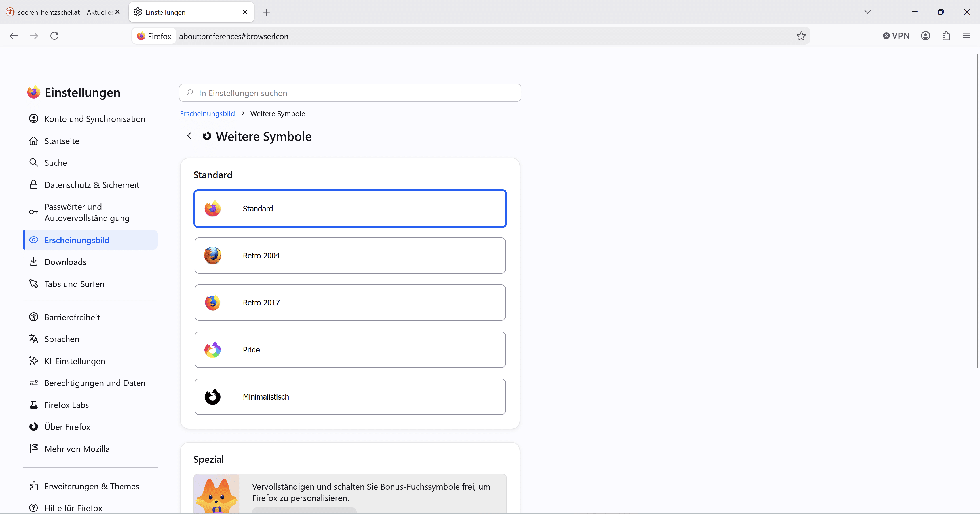Open the Startseite settings category
This screenshot has height=514, width=980.
[90, 141]
